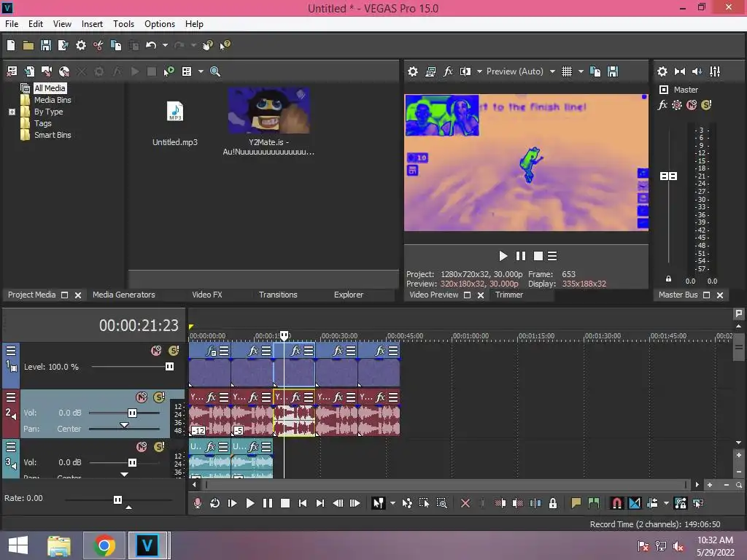Toggle Master bus mute icon
Viewport: 747px width, 560px height.
[x=692, y=105]
